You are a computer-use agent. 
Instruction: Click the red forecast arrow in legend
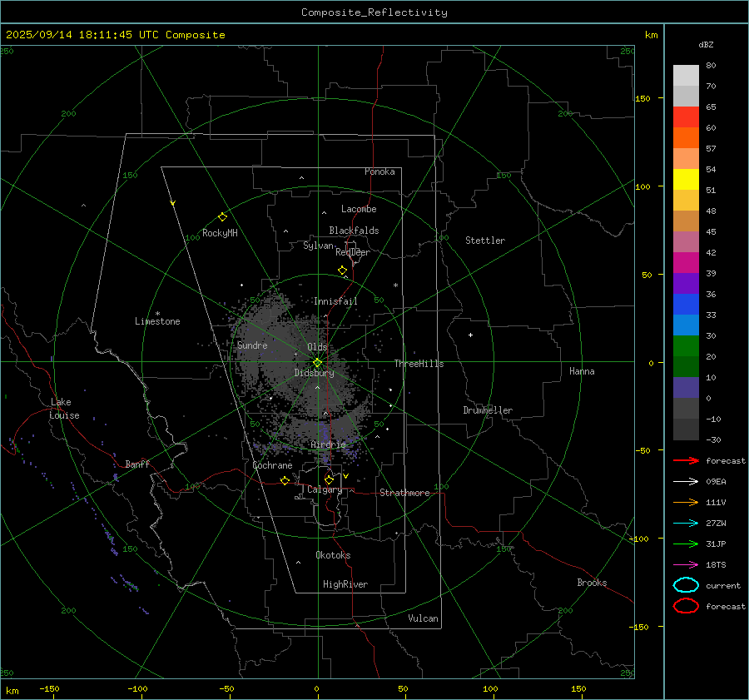(686, 460)
